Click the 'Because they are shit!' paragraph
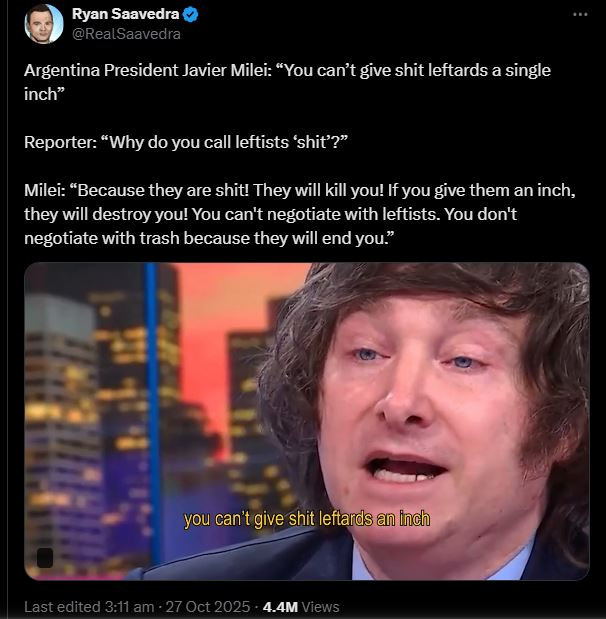 coord(300,214)
